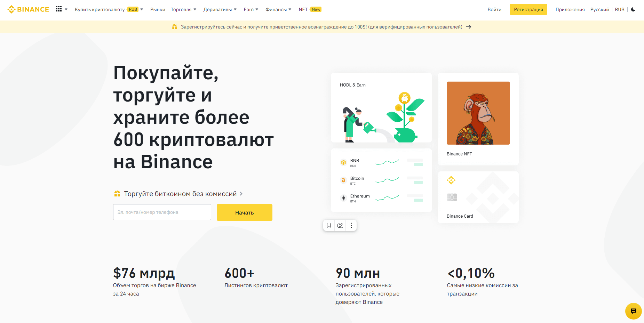Click the Bitcoin coin icon in list
Screen dimensions: 644x323
pos(343,180)
